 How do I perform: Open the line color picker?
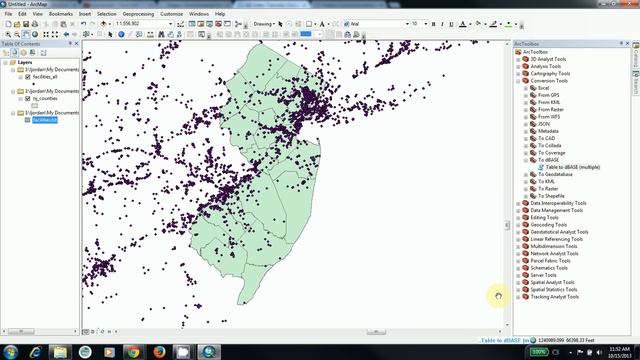tap(501, 24)
